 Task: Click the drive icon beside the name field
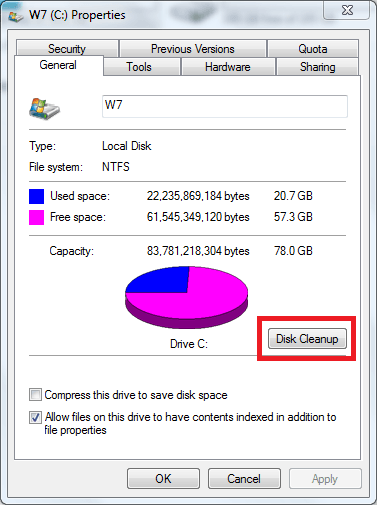[x=44, y=109]
